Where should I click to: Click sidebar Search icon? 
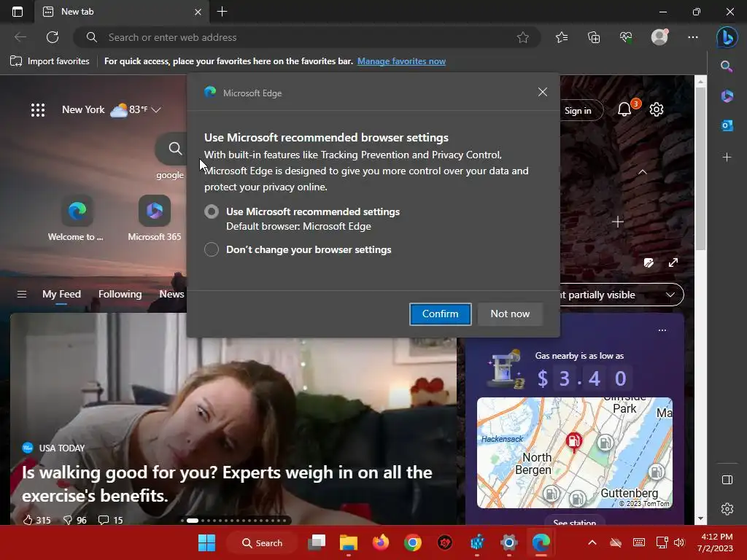[727, 66]
